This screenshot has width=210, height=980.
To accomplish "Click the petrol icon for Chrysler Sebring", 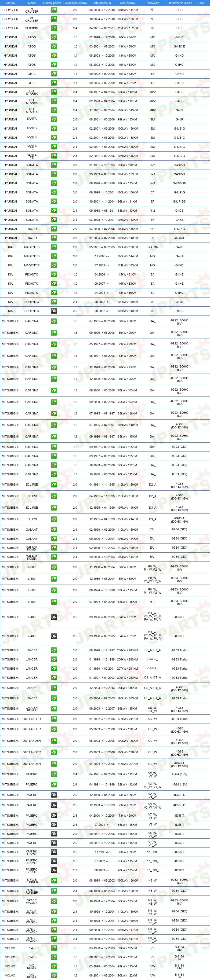I will (x=54, y=28).
